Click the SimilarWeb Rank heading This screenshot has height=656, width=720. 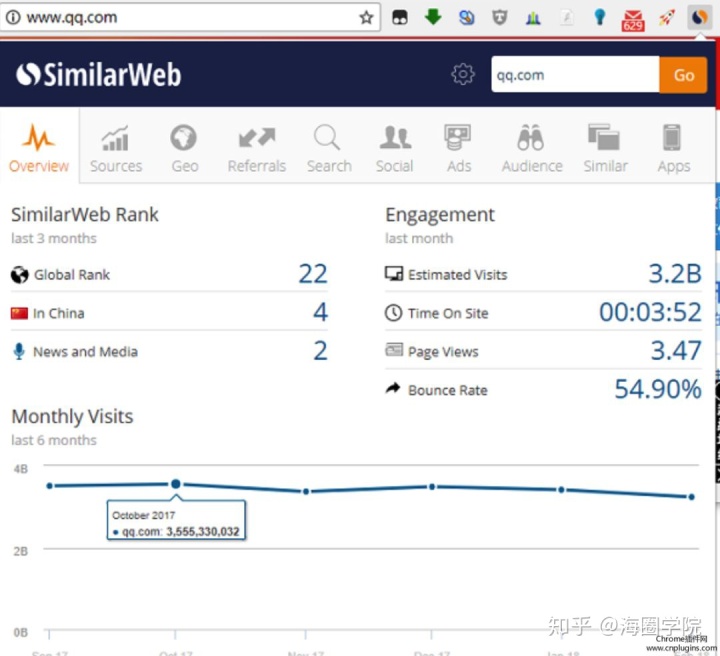point(84,214)
